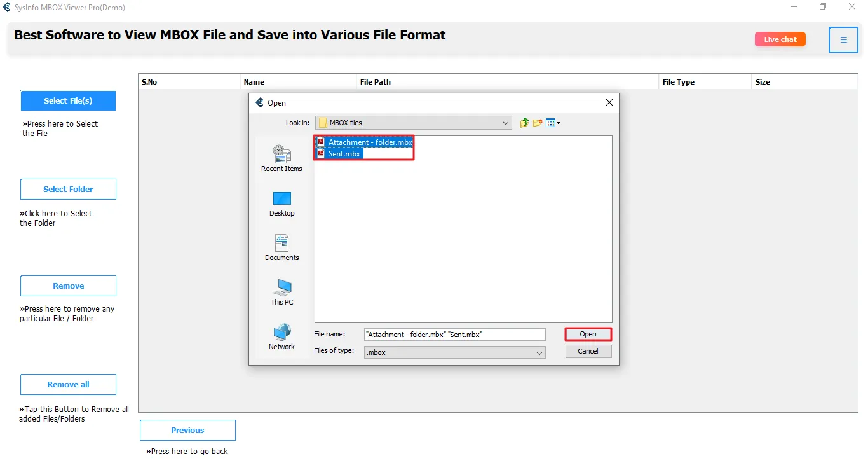Image resolution: width=868 pixels, height=463 pixels.
Task: Open This PC in dialog sidebar
Action: pos(281,293)
